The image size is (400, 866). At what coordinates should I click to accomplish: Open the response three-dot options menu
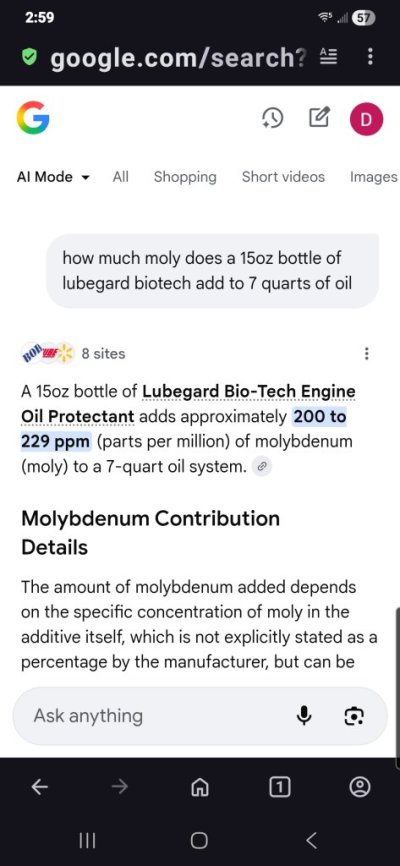click(367, 354)
